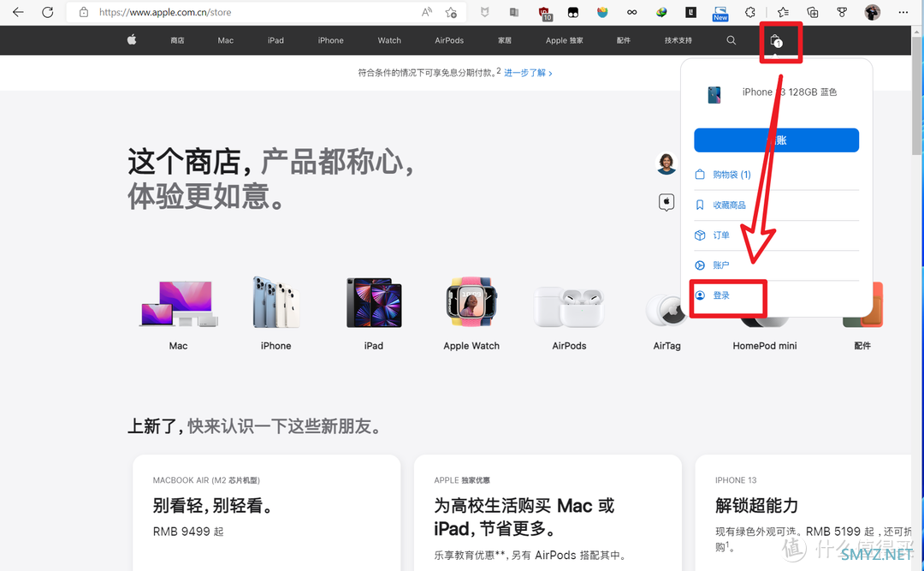This screenshot has width=924, height=571.
Task: Click the address bar URL field
Action: (257, 13)
